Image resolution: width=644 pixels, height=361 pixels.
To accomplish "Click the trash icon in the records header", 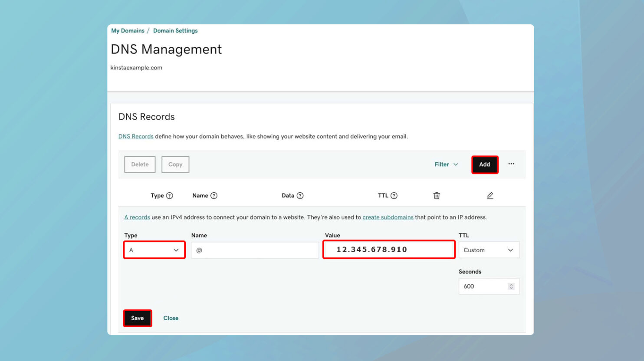I will tap(437, 196).
